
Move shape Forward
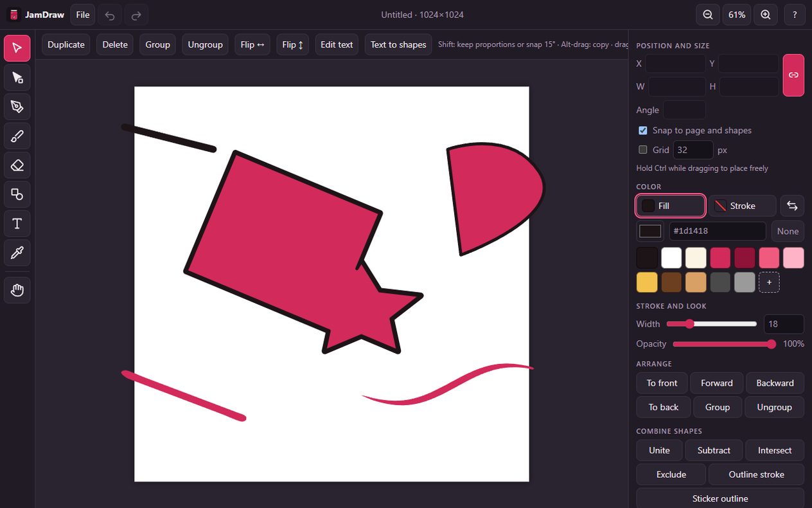point(717,383)
